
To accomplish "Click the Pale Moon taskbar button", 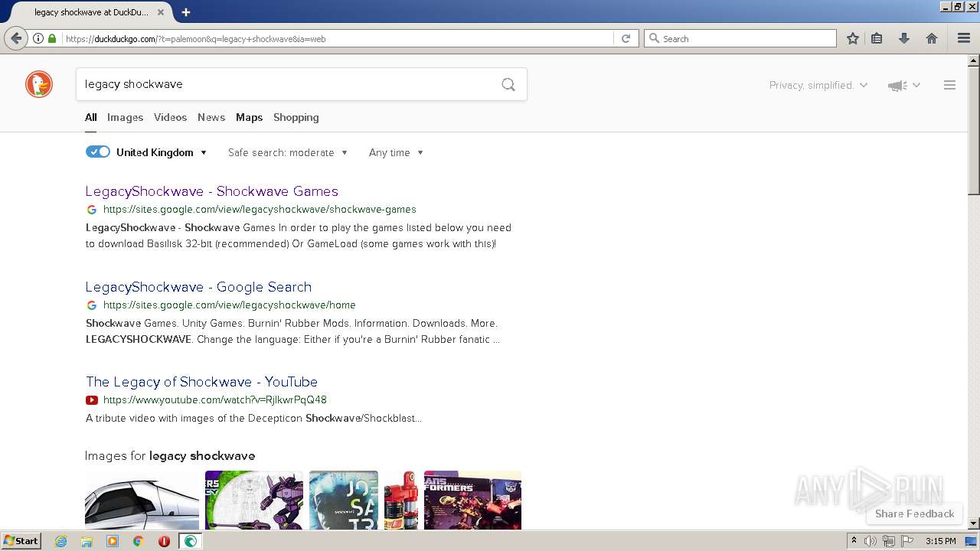I will click(191, 541).
